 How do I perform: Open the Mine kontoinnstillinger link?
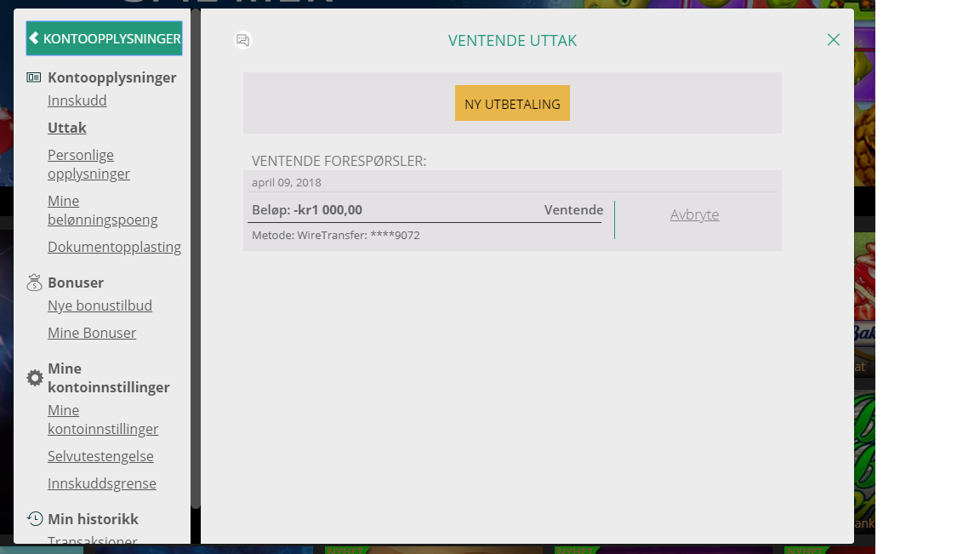103,420
